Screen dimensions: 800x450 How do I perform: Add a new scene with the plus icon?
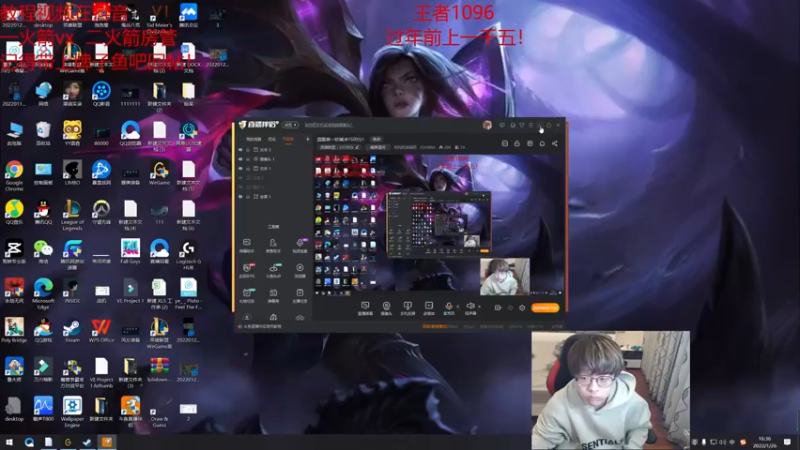pyautogui.click(x=308, y=139)
